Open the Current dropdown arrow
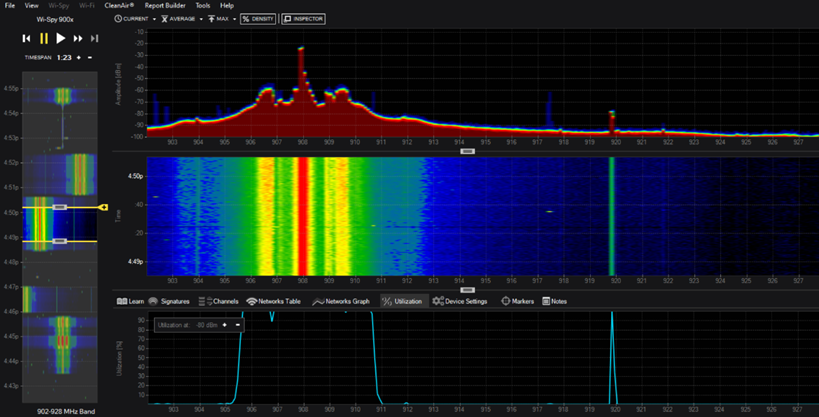The height and width of the screenshot is (417, 819). (x=154, y=19)
